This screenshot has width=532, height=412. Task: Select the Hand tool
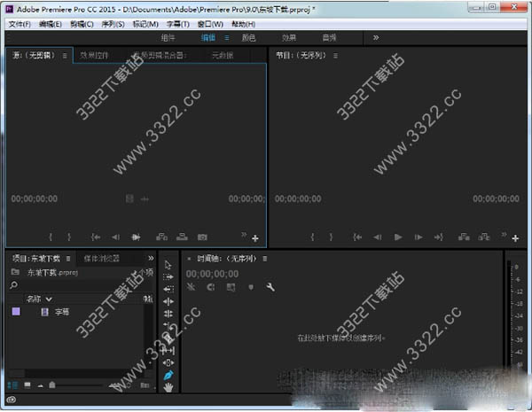168,388
